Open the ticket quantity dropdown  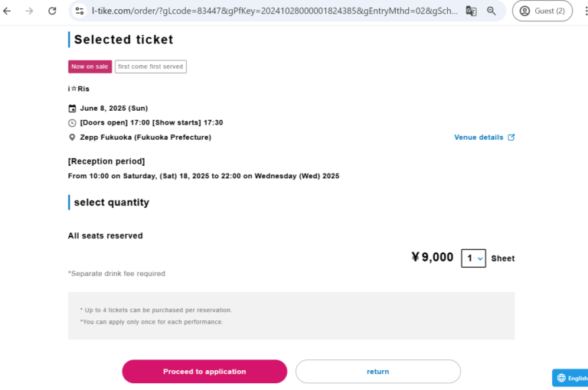[x=473, y=258]
